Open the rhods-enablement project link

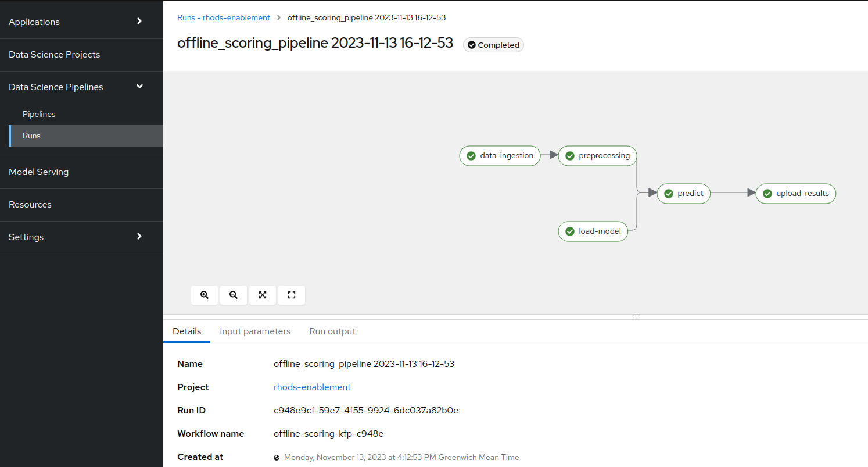pyautogui.click(x=312, y=387)
